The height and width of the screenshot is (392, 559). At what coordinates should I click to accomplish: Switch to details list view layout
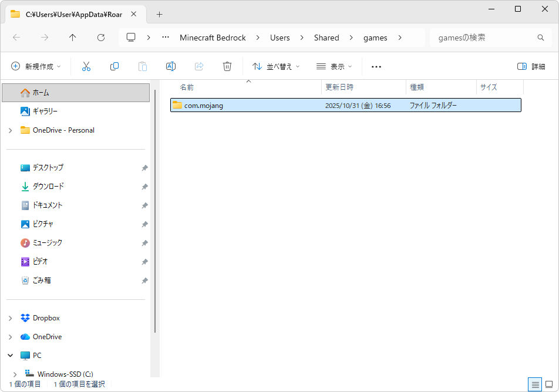click(x=535, y=384)
